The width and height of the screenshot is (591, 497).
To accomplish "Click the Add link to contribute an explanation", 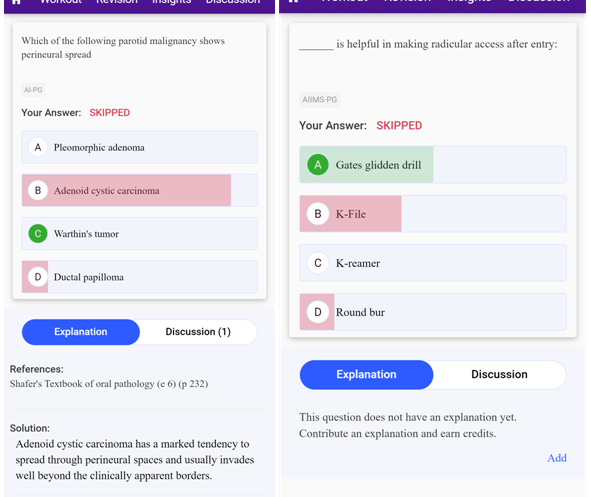I will tap(557, 458).
